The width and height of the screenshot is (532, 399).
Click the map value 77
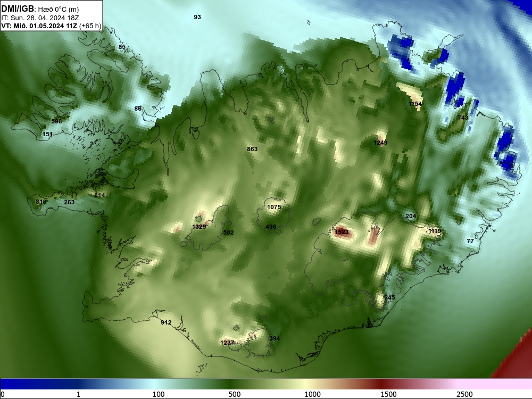tap(470, 241)
